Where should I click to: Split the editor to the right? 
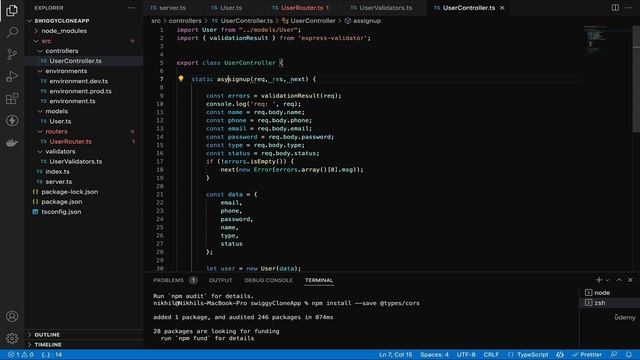tap(615, 8)
